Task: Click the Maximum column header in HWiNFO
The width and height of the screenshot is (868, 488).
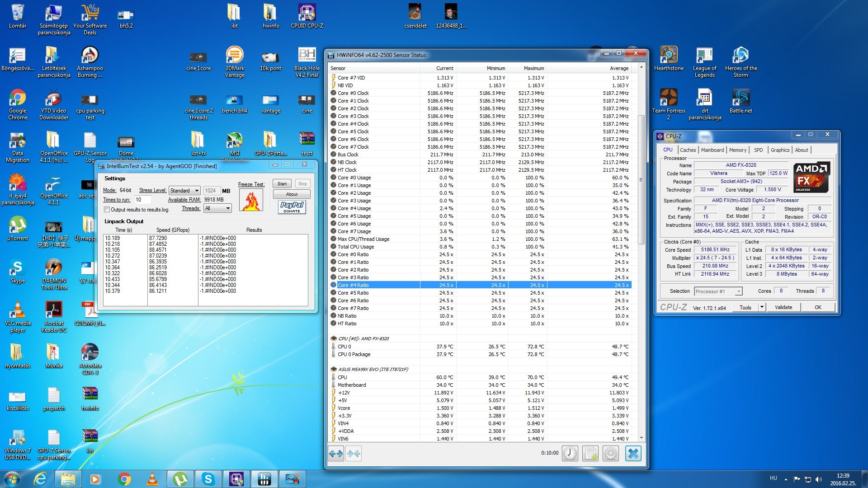Action: (527, 68)
